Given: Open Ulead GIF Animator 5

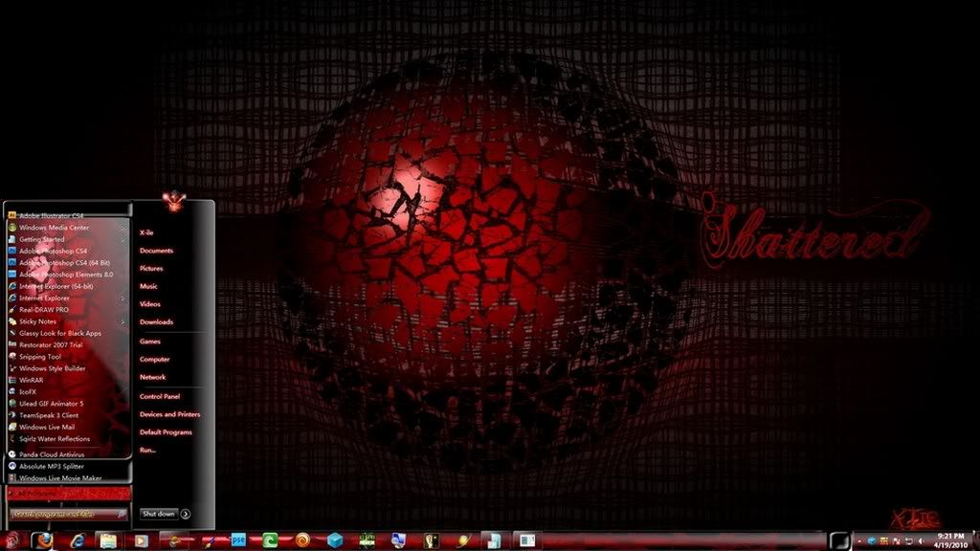Looking at the screenshot, I should coord(52,404).
